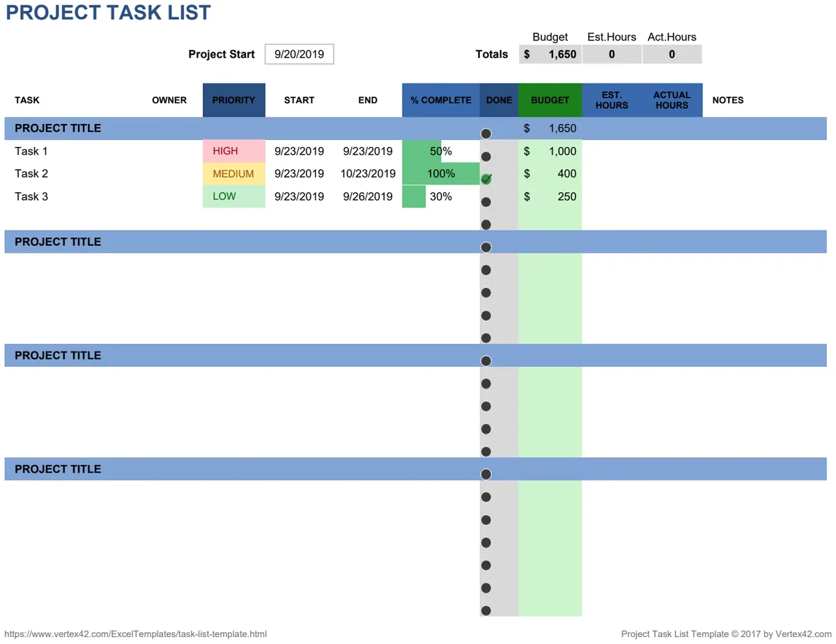Select the LOW priority cell
Image resolution: width=836 pixels, height=644 pixels.
pos(234,196)
